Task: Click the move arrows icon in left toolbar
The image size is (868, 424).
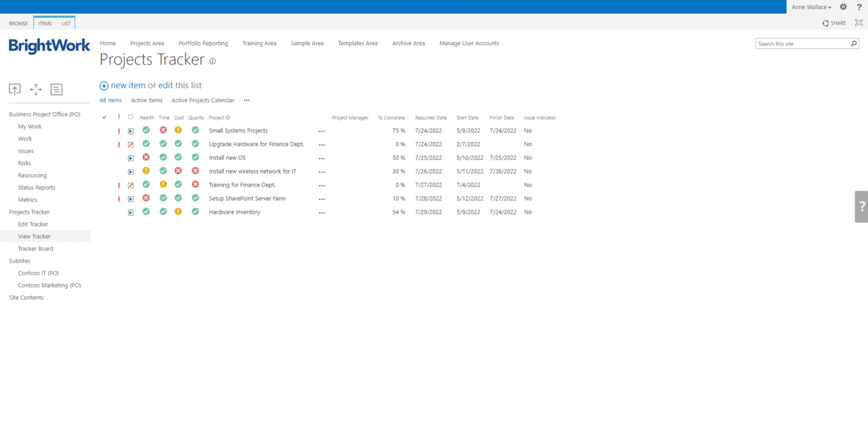Action: pyautogui.click(x=35, y=89)
